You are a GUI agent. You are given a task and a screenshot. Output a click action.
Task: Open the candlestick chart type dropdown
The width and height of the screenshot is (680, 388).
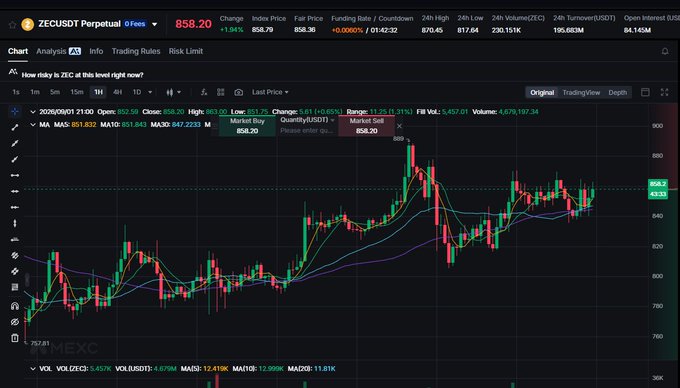[173, 92]
